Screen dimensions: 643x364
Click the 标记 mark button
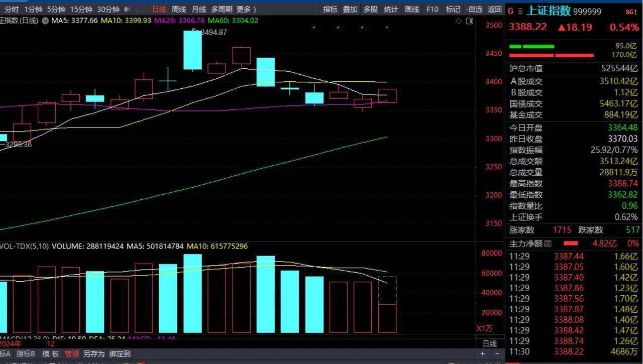click(453, 9)
